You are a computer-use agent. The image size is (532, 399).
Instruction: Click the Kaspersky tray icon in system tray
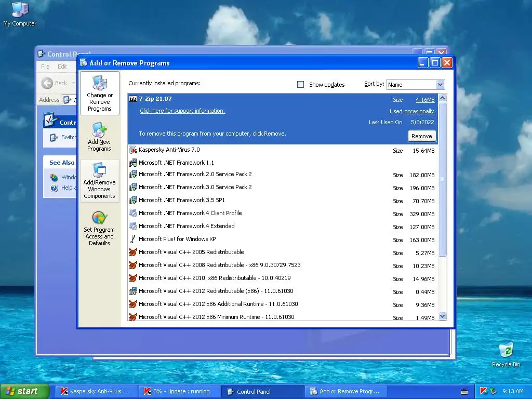tap(484, 391)
